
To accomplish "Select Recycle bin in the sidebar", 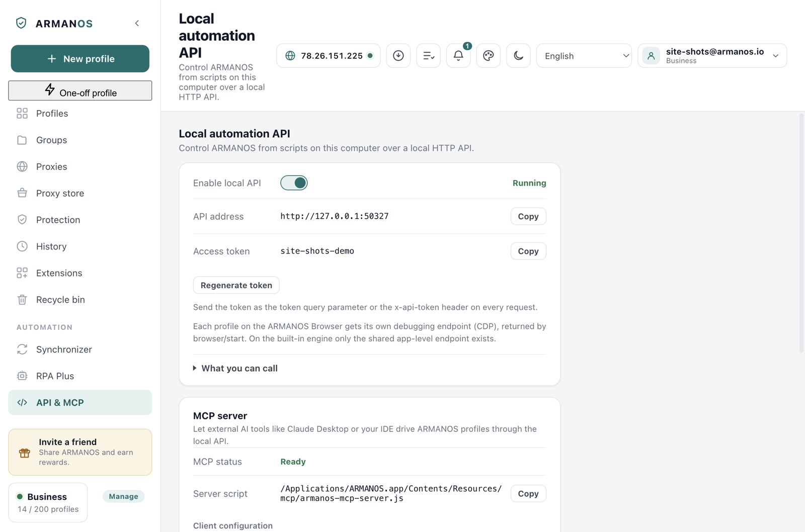I will coord(80,300).
